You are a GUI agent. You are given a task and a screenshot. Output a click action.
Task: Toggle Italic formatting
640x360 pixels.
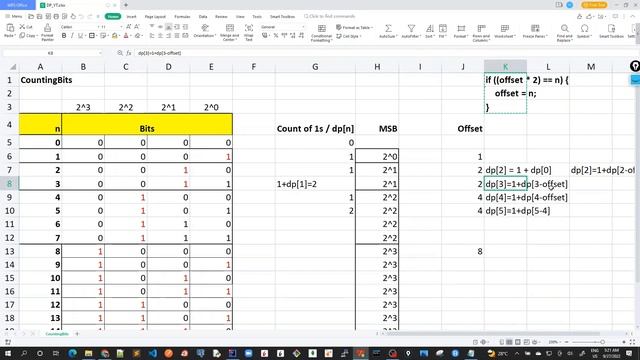72,36
